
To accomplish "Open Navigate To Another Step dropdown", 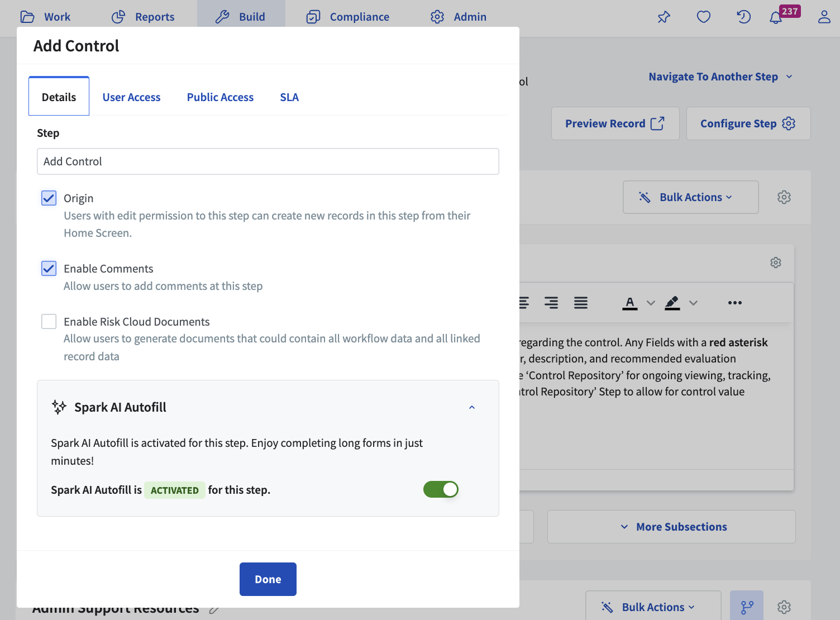I will (x=720, y=77).
